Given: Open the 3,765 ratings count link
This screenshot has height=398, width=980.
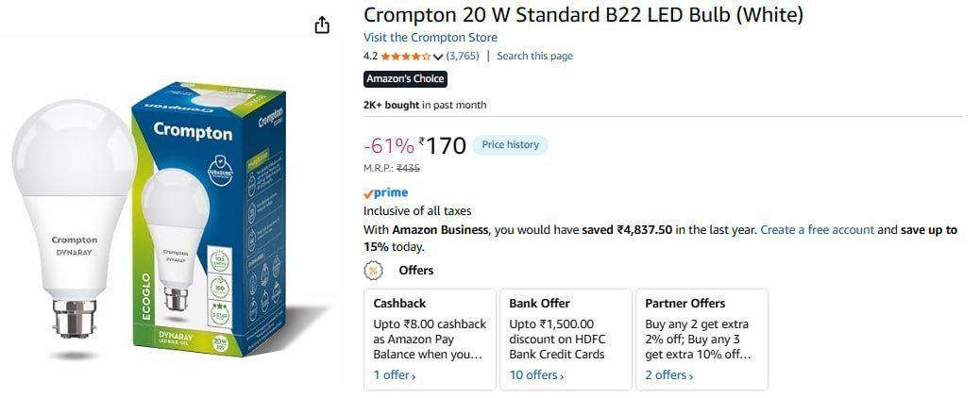Looking at the screenshot, I should coord(463,57).
